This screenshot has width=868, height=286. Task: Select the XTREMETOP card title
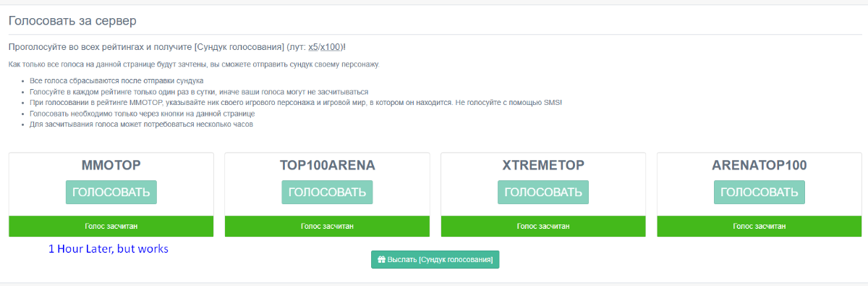[x=543, y=165]
